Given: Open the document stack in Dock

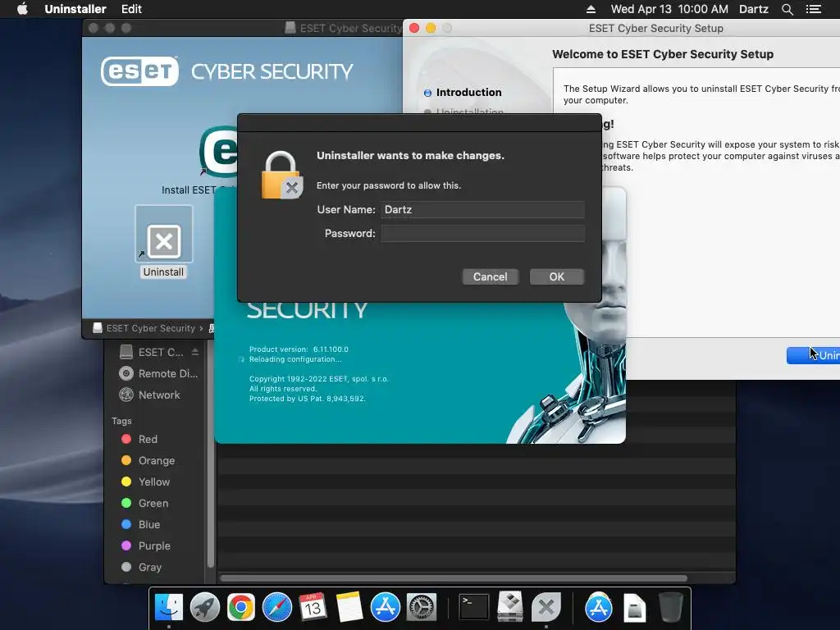Looking at the screenshot, I should click(x=634, y=608).
